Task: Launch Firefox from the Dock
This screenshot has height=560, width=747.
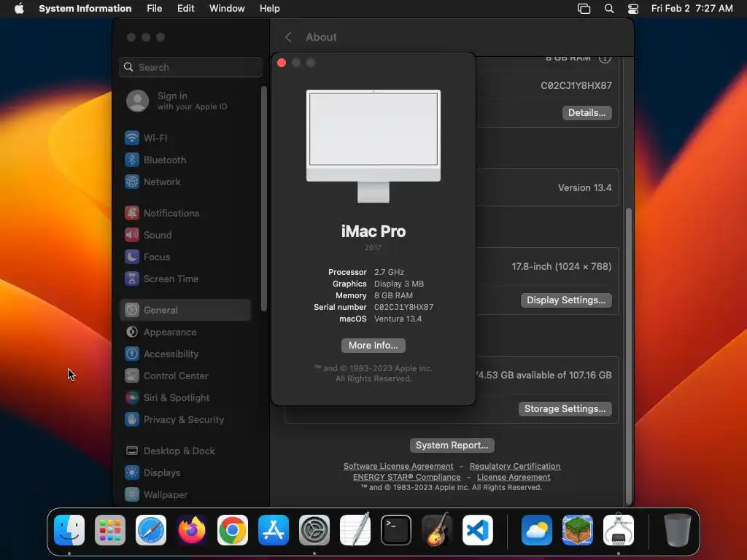Action: point(192,530)
